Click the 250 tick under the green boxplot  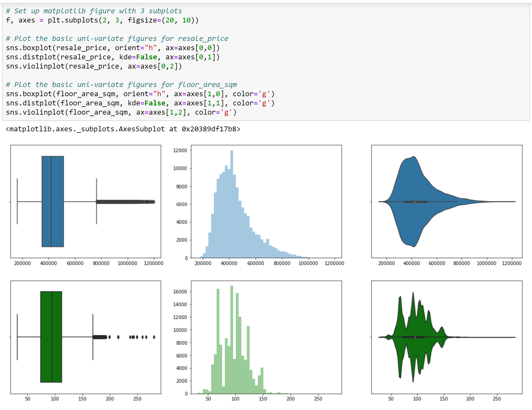137,398
